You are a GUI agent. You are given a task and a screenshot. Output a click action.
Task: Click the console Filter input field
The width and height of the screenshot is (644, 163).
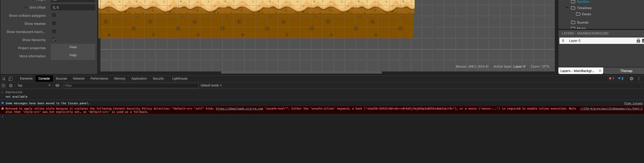pyautogui.click(x=131, y=86)
